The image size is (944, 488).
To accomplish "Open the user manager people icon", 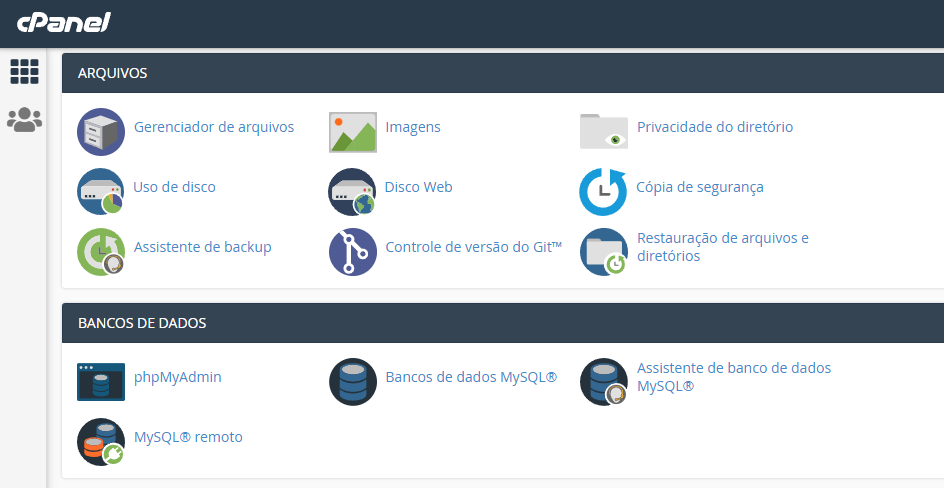I will (x=25, y=120).
